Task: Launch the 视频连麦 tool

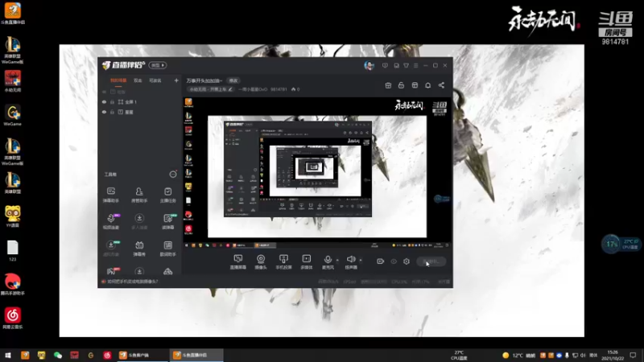Action: point(111,221)
